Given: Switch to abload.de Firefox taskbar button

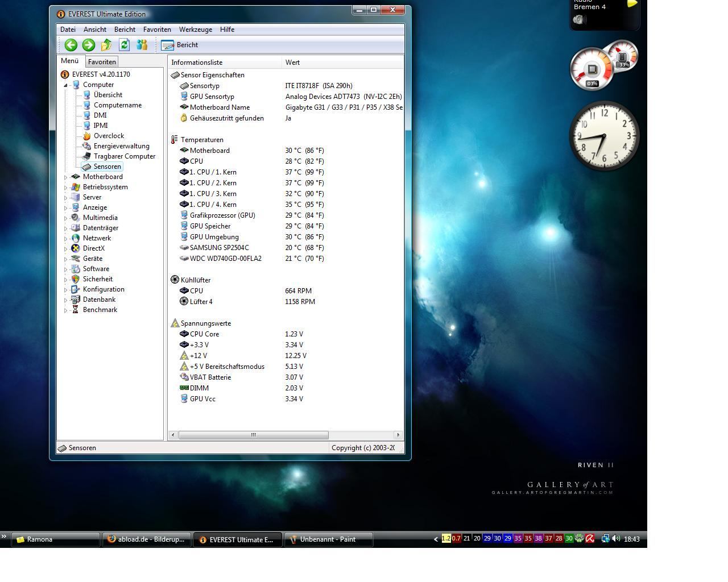Looking at the screenshot, I should [x=146, y=539].
